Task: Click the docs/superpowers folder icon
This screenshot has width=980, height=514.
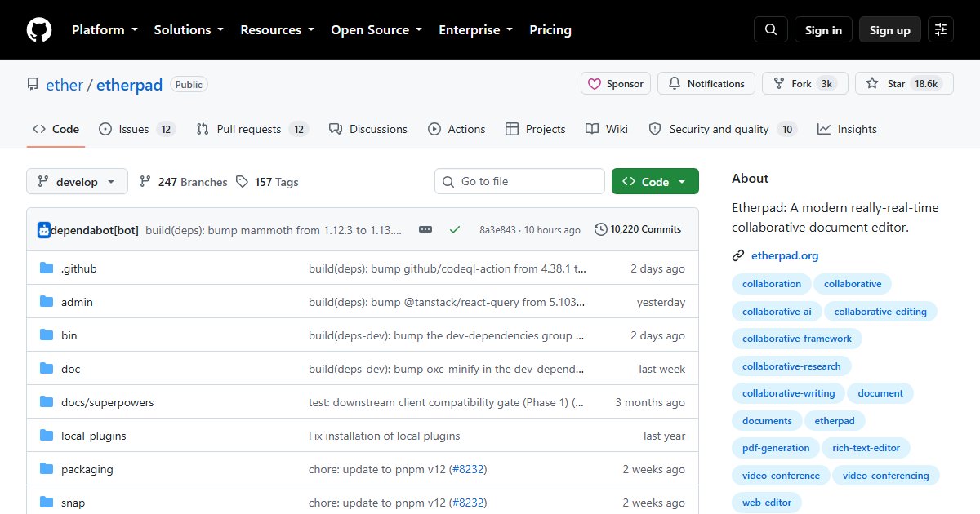Action: pos(47,402)
